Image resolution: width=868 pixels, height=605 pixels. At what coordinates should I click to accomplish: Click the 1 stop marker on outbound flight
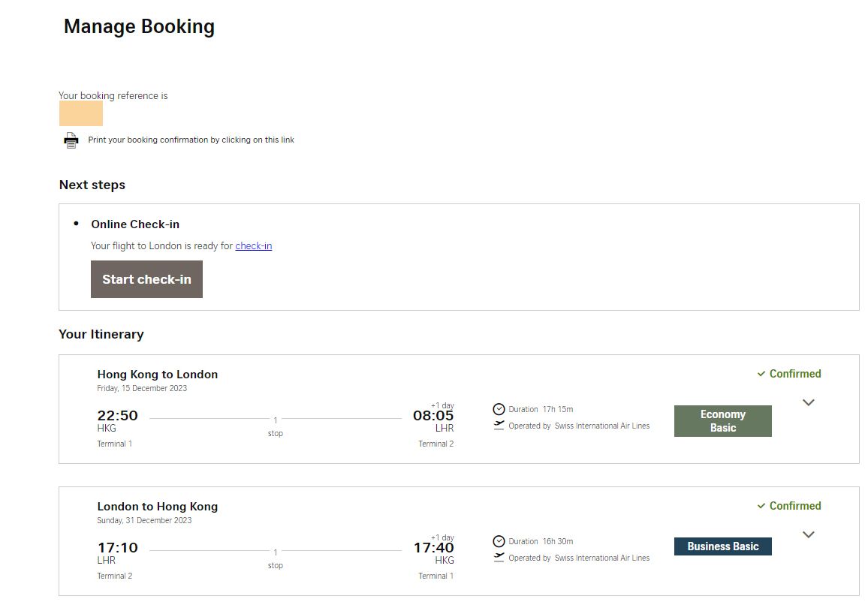tap(276, 425)
